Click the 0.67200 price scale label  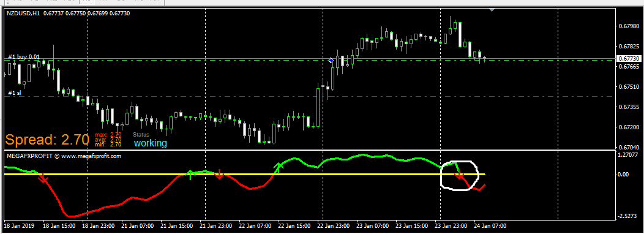[629, 127]
